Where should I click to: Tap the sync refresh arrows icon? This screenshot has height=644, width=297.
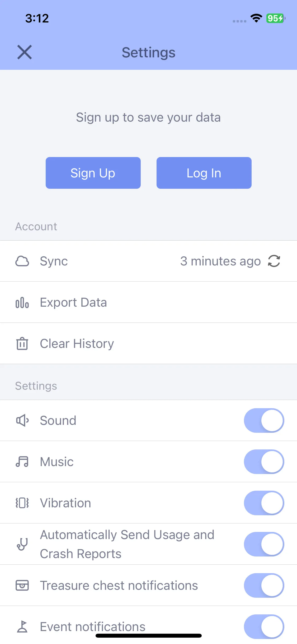click(x=274, y=261)
